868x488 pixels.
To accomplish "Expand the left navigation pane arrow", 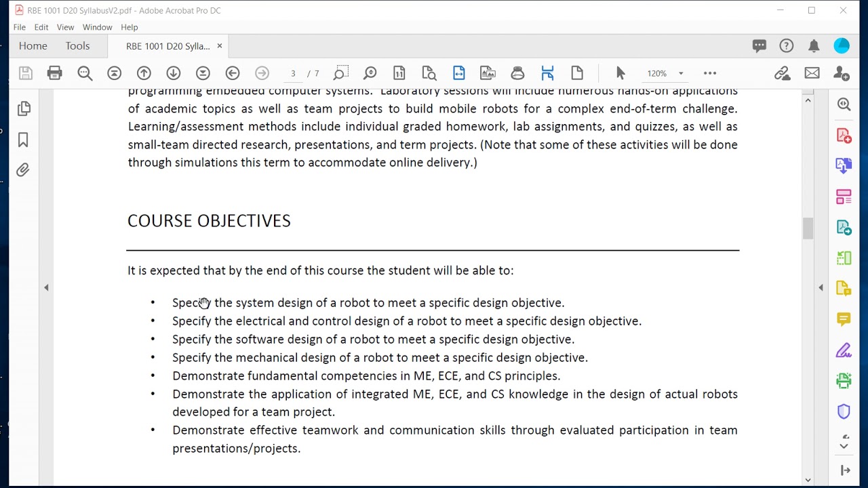I will coord(46,288).
